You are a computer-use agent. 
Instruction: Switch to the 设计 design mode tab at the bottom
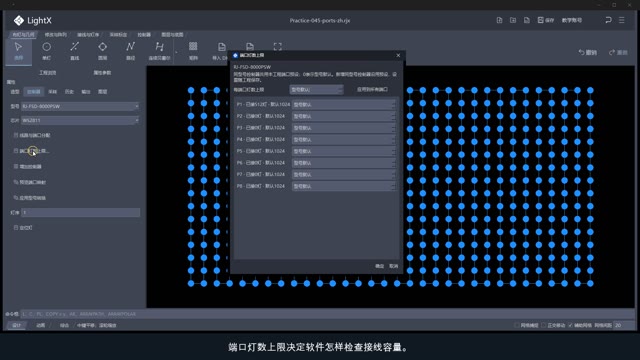[x=16, y=325]
